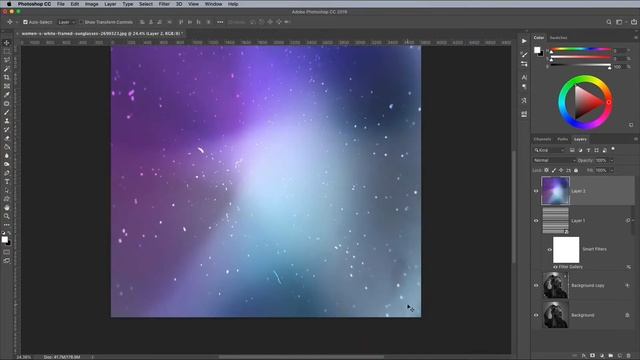
Task: Click the foreground color swatch in Color panel
Action: 537,50
